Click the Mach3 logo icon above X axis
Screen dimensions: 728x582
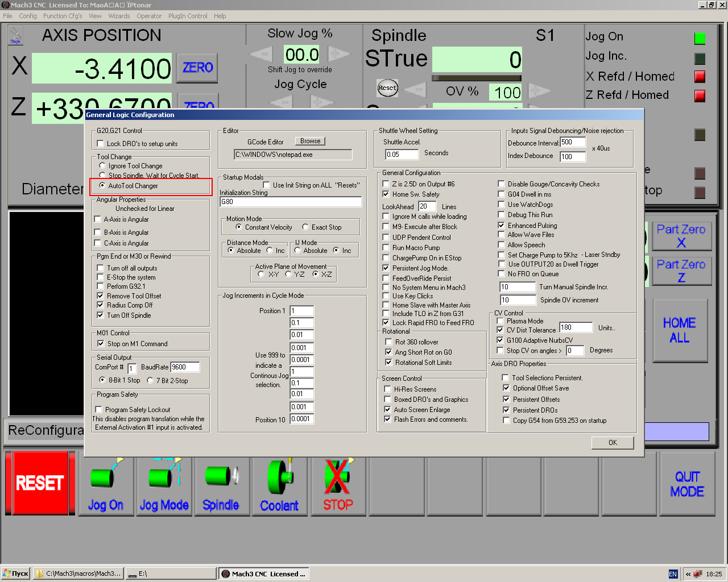coord(15,35)
